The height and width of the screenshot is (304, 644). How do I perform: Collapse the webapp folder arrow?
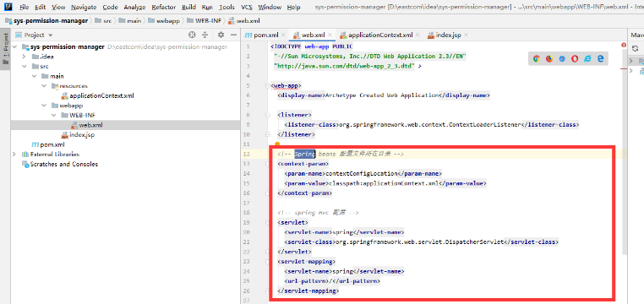(44, 106)
